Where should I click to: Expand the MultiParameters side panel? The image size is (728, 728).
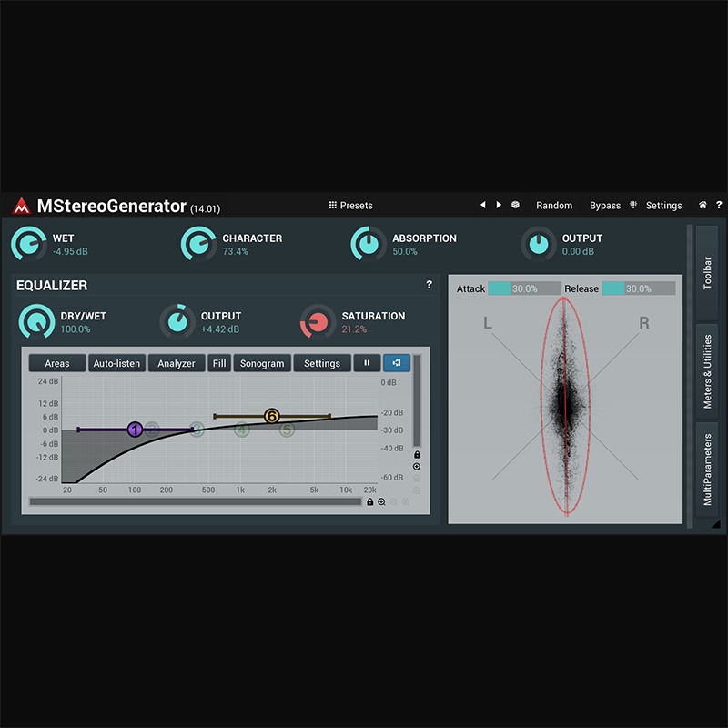[707, 470]
